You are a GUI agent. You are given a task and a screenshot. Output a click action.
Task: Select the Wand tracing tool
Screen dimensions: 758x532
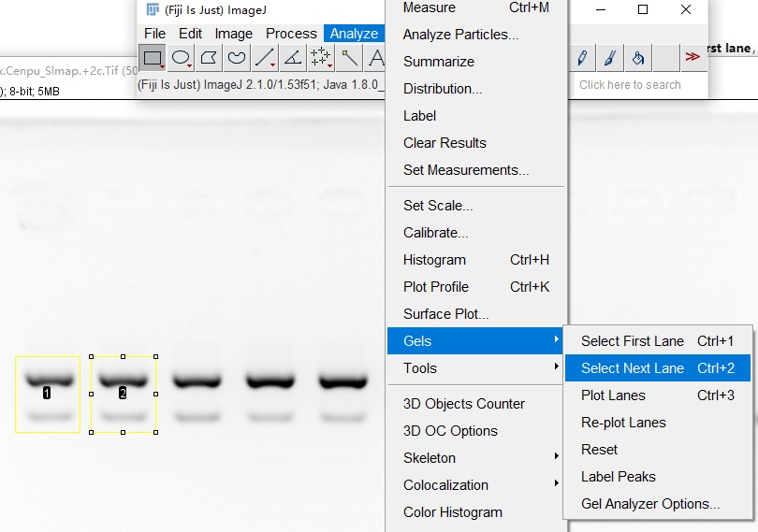[349, 58]
